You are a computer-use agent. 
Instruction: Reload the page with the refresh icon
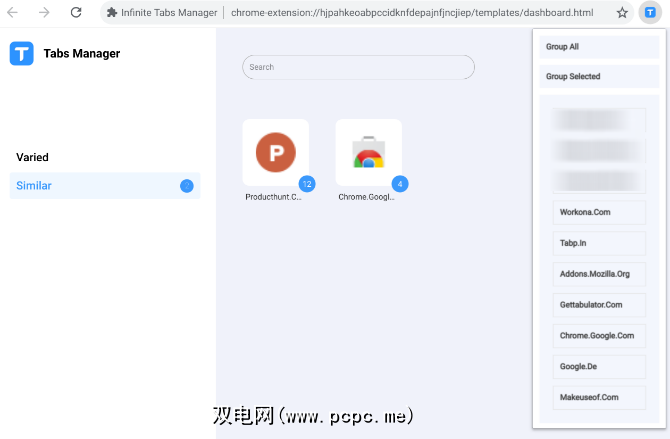click(x=76, y=12)
